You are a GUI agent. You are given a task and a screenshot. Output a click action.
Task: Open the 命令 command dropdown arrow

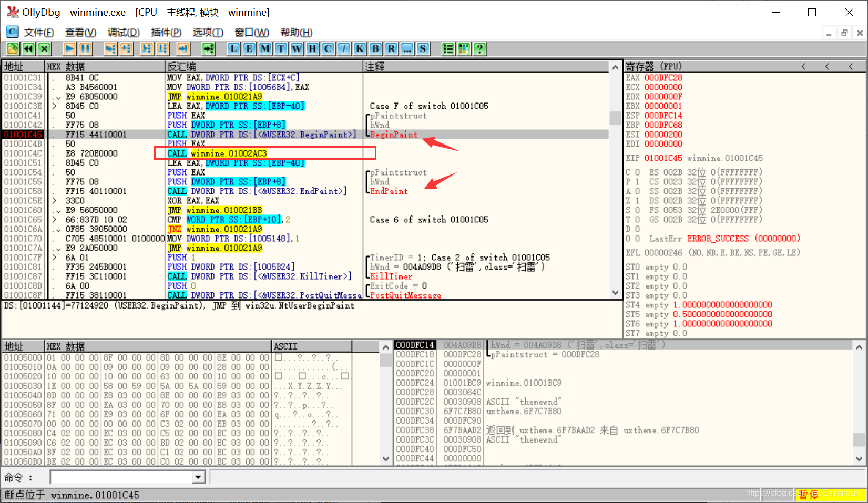(198, 477)
